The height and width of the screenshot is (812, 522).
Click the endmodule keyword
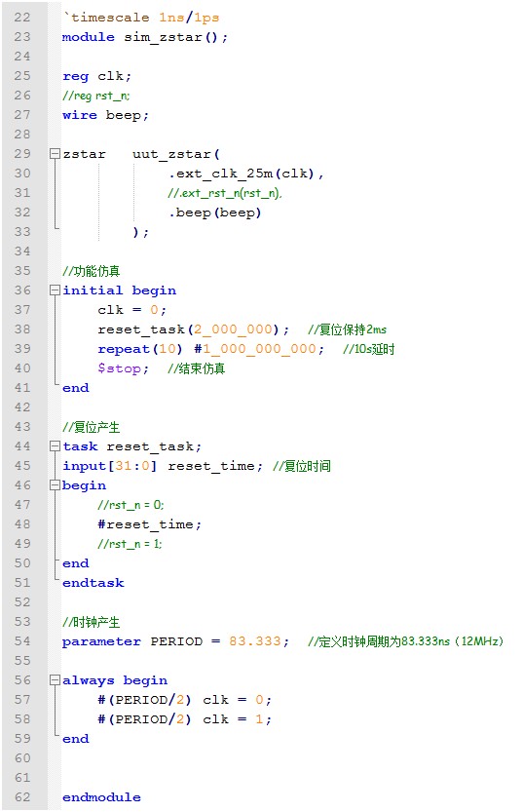(x=101, y=797)
